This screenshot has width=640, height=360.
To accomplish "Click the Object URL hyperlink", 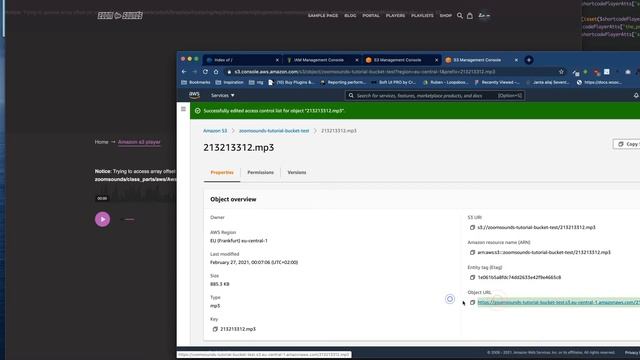I will point(558,302).
